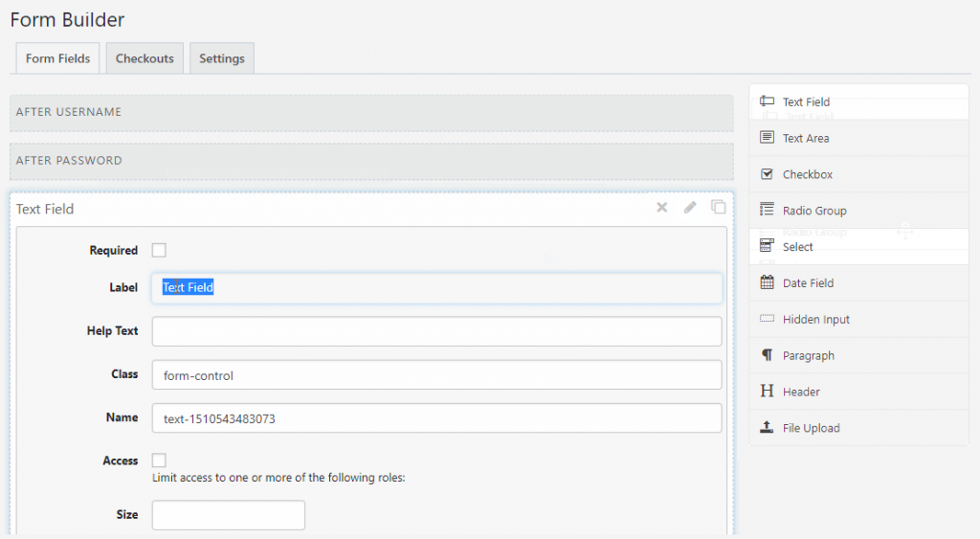980x539 pixels.
Task: Click the Text Area icon in sidebar
Action: (767, 137)
